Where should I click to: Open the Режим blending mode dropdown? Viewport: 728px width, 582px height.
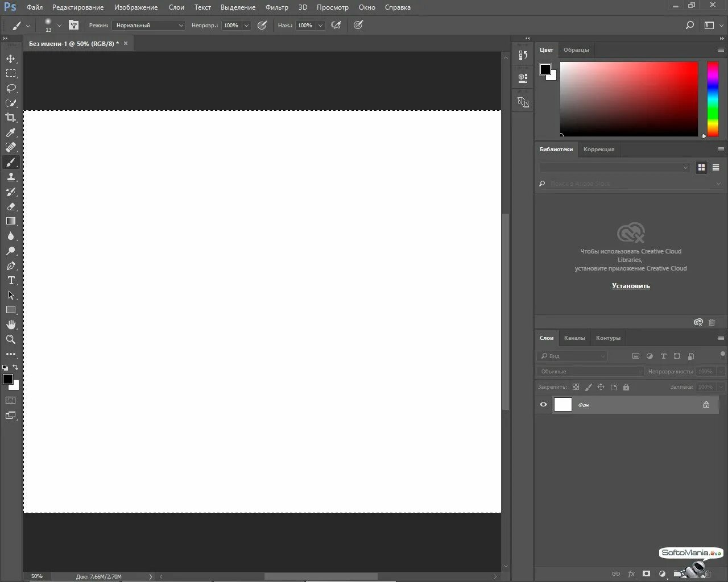148,25
